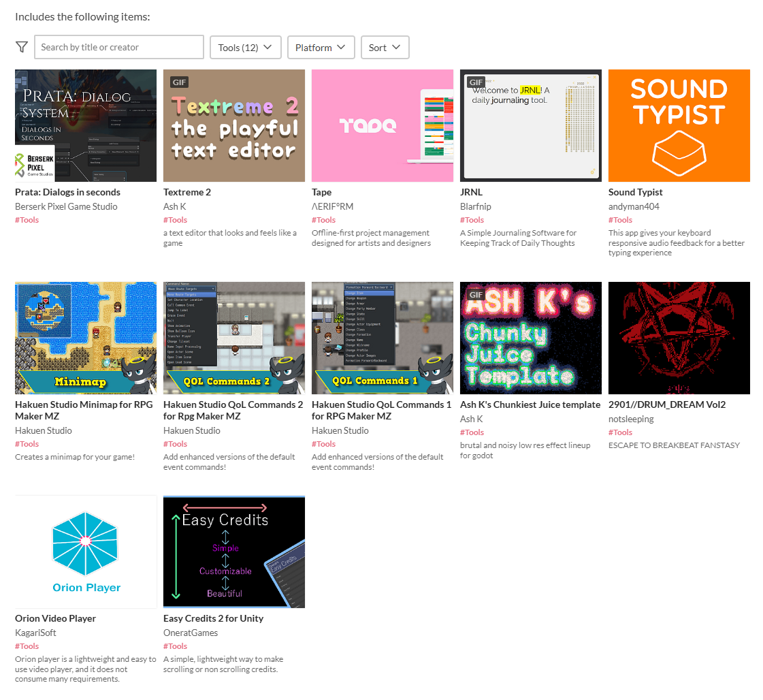Click the Easy Credits cover image
This screenshot has height=700, width=763.
234,552
